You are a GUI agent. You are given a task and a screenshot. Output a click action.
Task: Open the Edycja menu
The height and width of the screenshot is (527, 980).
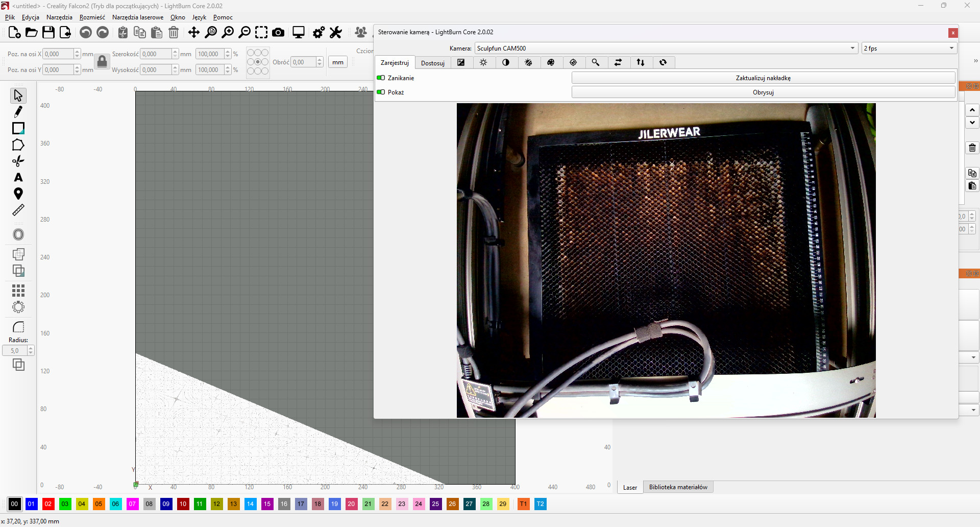(x=31, y=17)
